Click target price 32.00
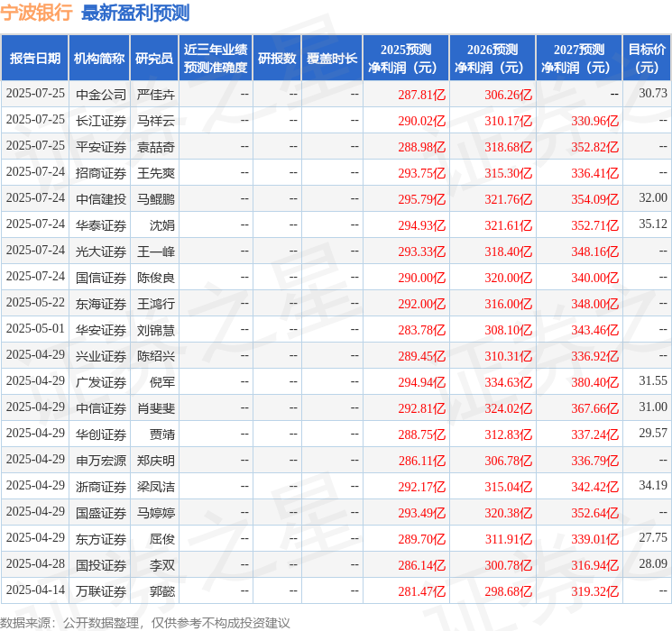This screenshot has height=631, width=672. pos(653,197)
